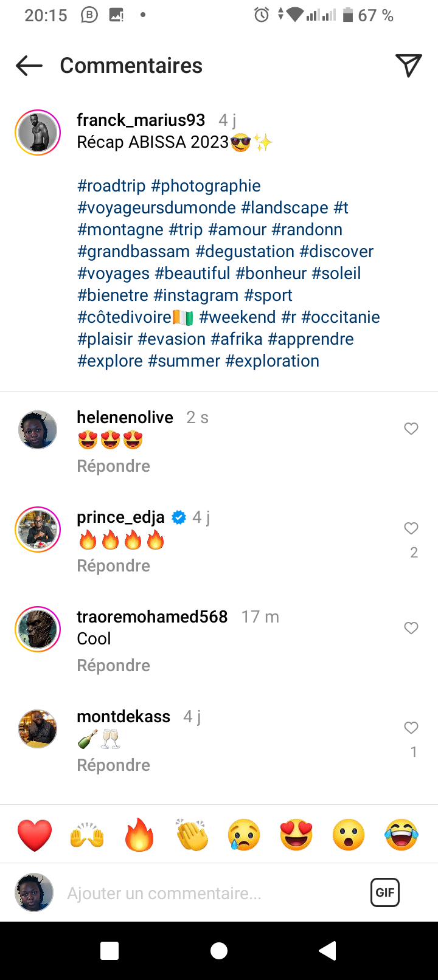The image size is (438, 980).
Task: Insert the tears of joy emoji
Action: tap(401, 835)
